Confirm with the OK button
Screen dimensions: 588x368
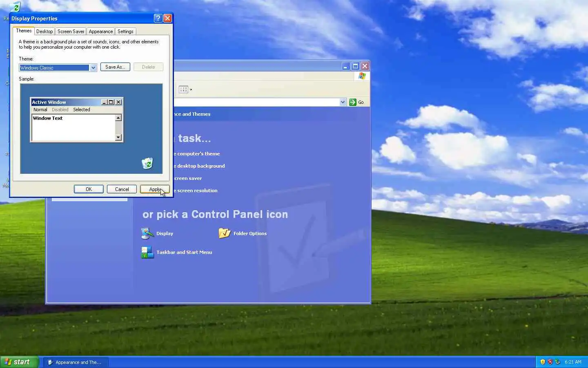89,189
